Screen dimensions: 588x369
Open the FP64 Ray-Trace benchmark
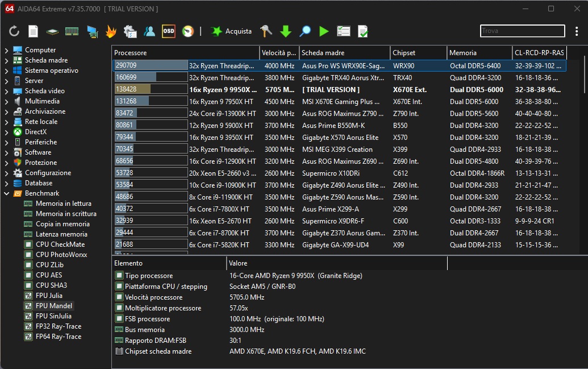point(59,337)
